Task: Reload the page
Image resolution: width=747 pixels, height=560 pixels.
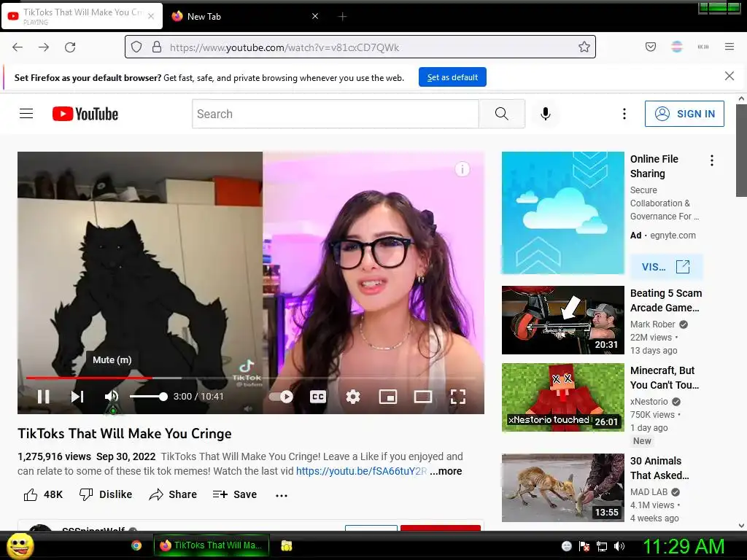Action: [70, 47]
